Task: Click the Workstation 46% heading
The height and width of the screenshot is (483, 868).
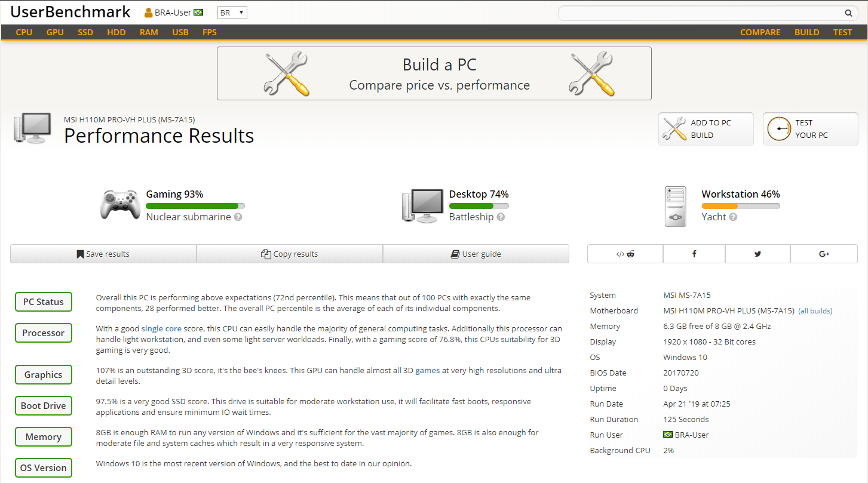Action: point(741,194)
